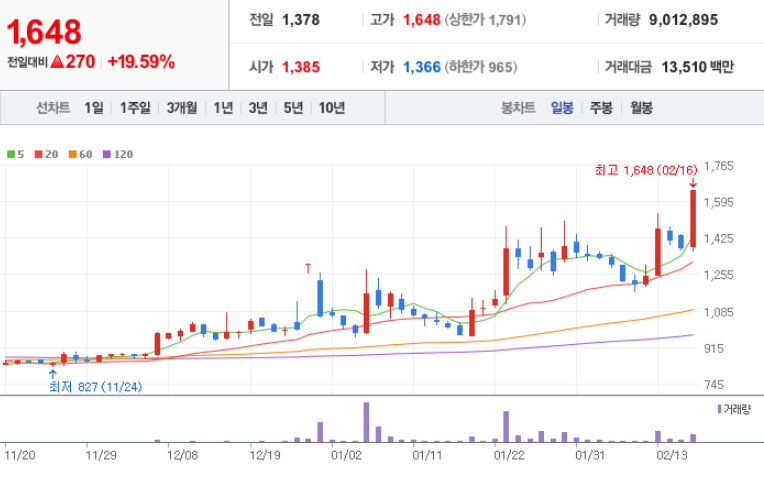The height and width of the screenshot is (478, 764).
Task: Click the 거래량 value 9,012,895
Action: click(683, 20)
